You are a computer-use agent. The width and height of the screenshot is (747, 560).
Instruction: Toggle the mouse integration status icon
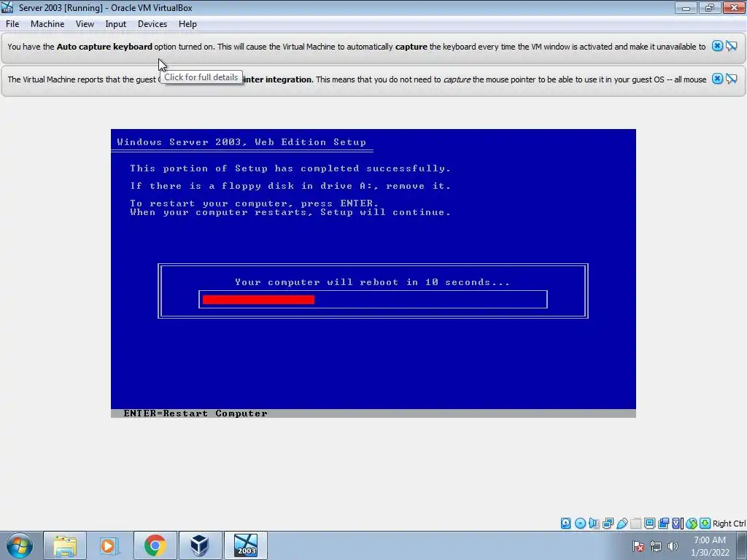click(x=692, y=524)
